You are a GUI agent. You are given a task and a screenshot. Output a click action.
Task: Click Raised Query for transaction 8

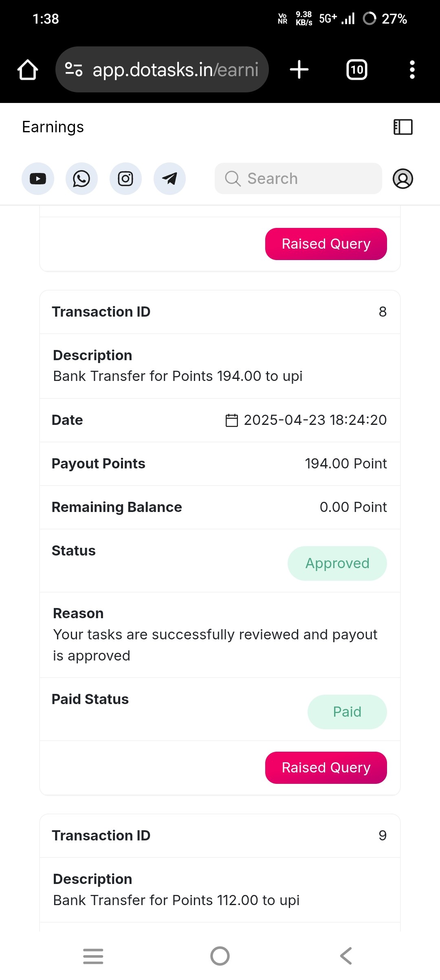(x=326, y=768)
